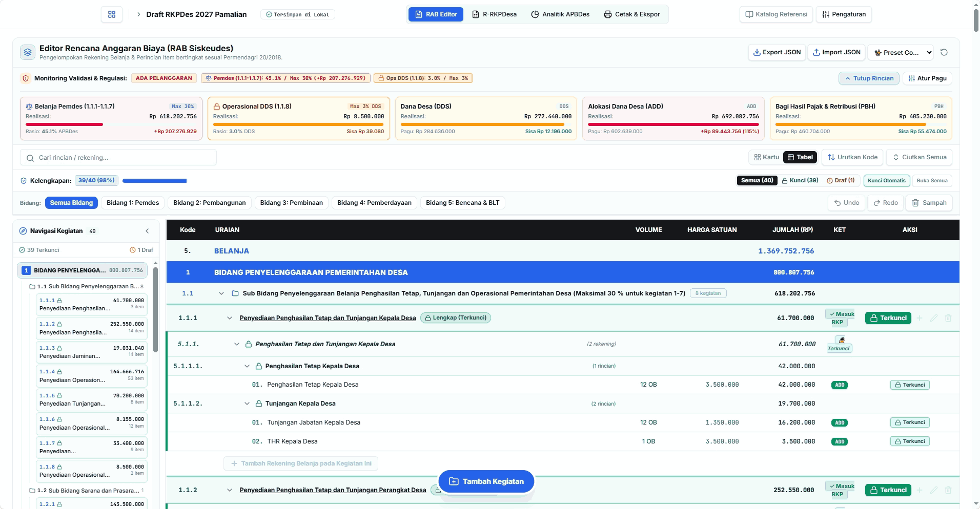Viewport: 980px width, 509px height.
Task: Click the trash icon in row 1.1.1
Action: coord(948,318)
